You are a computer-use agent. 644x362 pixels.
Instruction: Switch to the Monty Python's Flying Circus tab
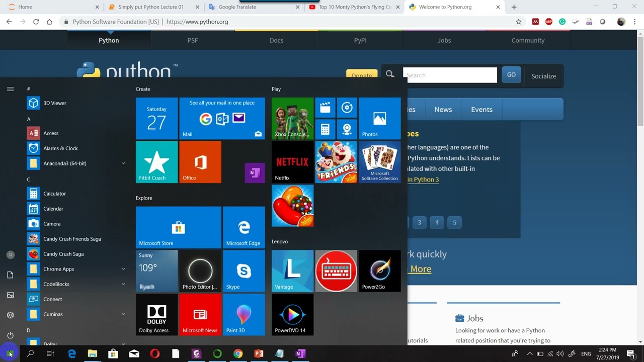click(x=355, y=7)
